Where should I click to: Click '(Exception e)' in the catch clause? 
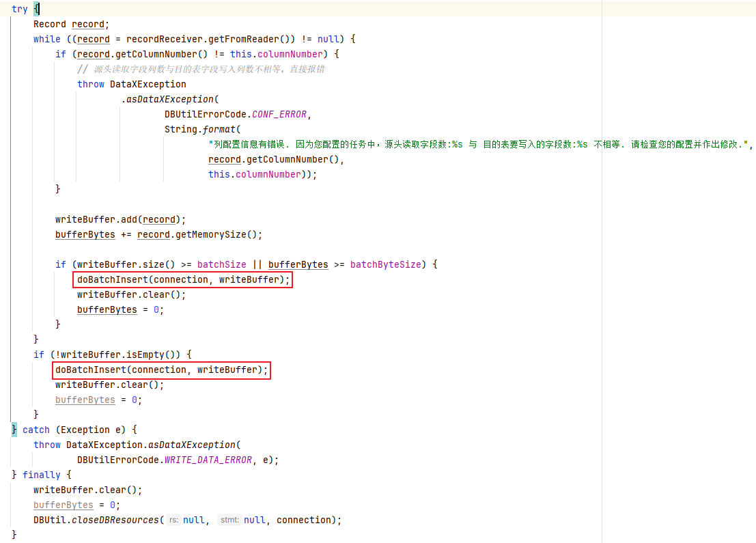(x=90, y=430)
